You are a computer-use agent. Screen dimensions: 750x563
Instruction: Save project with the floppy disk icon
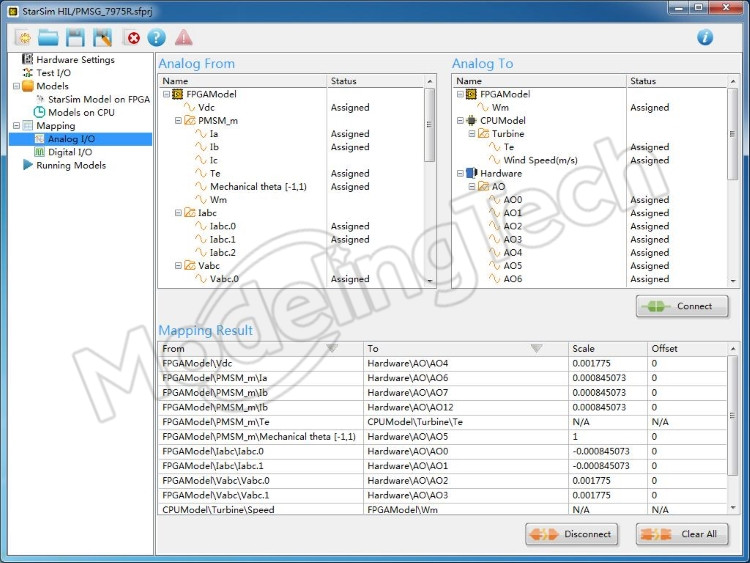coord(75,37)
